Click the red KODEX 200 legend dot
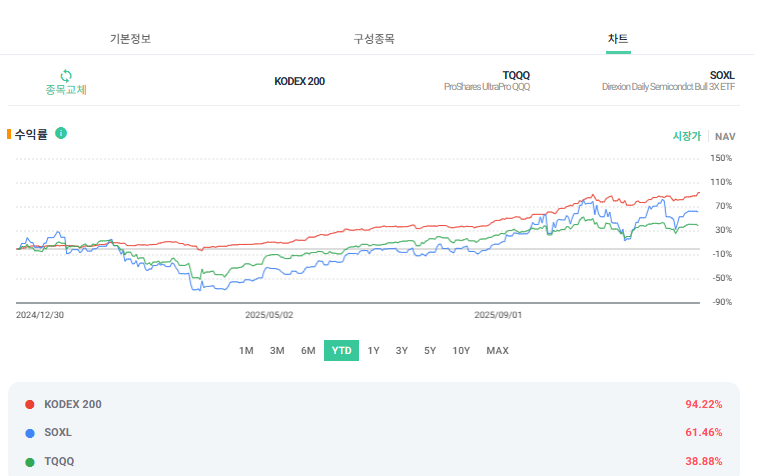The height and width of the screenshot is (476, 757). pos(30,405)
